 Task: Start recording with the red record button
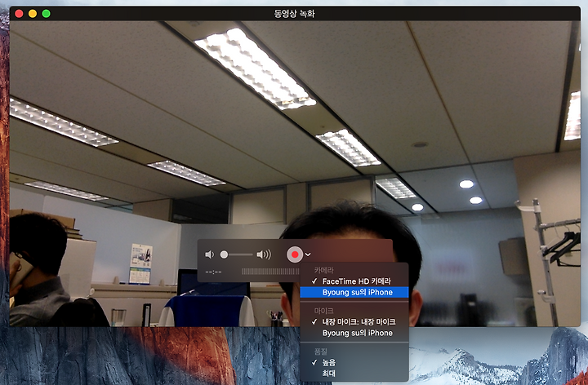click(295, 254)
